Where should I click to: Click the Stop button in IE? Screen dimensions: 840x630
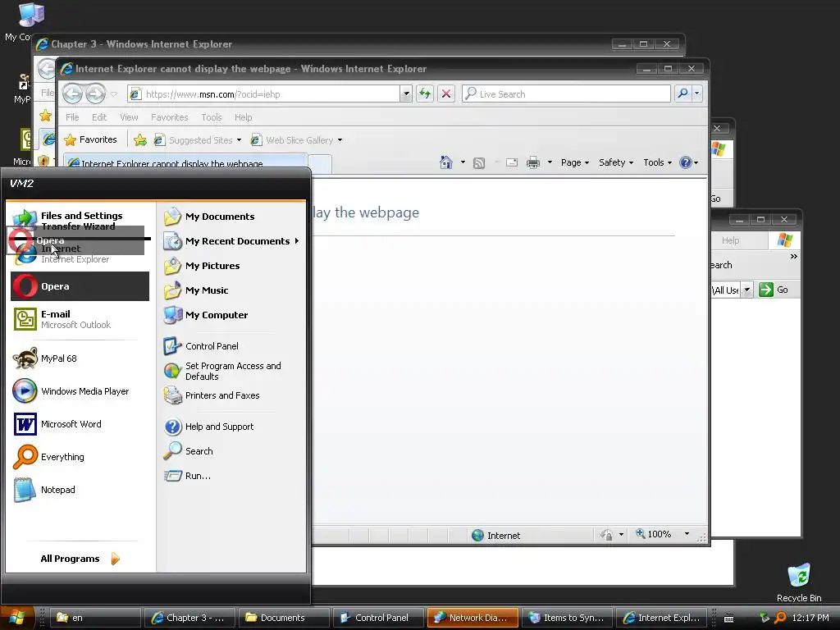point(445,94)
